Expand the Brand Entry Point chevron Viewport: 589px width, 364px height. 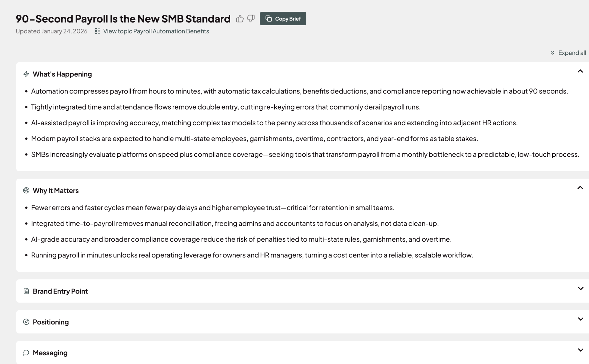coord(580,288)
